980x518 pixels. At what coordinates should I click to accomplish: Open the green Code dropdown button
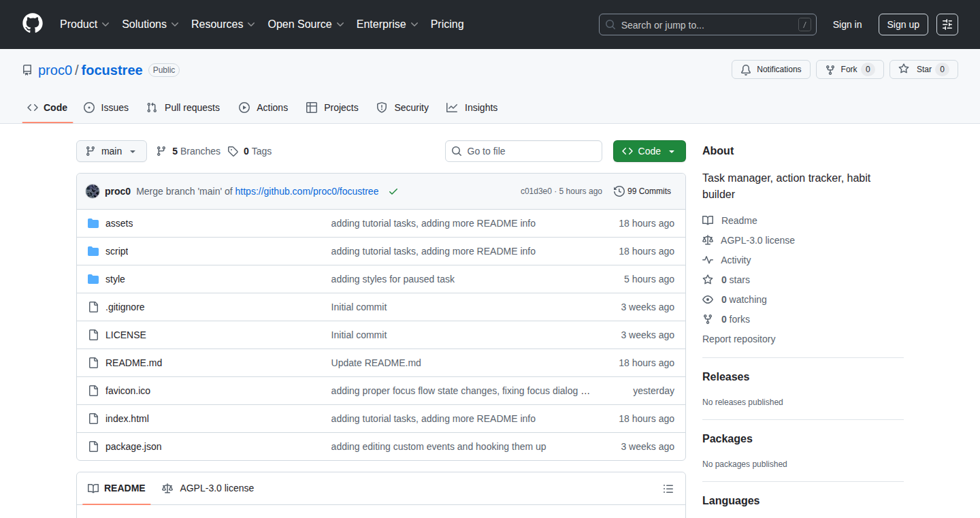click(649, 151)
